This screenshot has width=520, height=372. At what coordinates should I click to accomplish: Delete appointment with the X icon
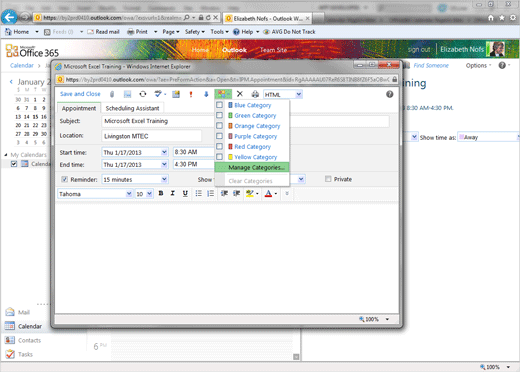(x=240, y=94)
